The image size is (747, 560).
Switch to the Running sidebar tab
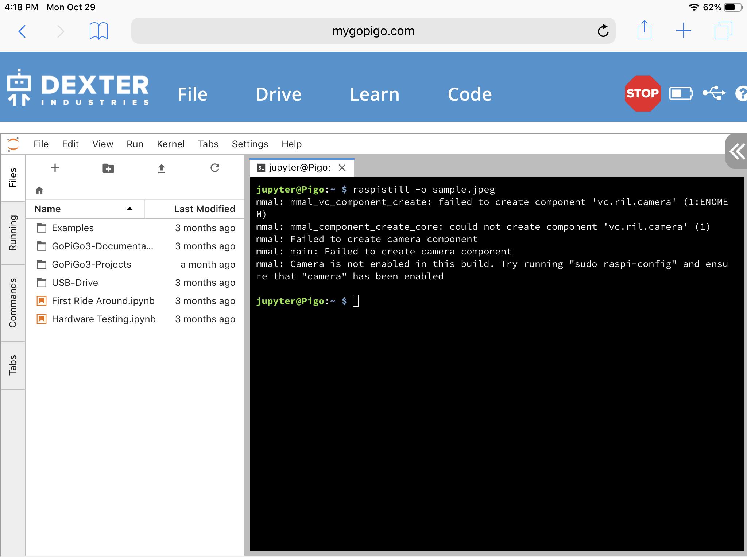[x=13, y=233]
